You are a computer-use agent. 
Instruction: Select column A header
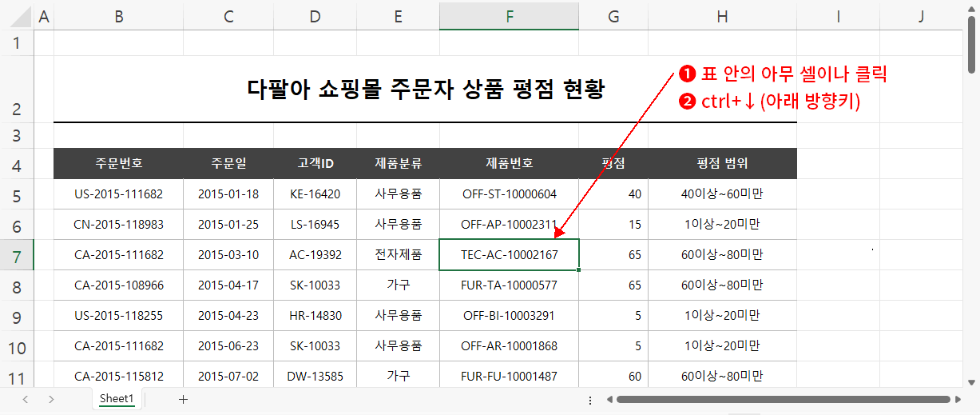43,16
